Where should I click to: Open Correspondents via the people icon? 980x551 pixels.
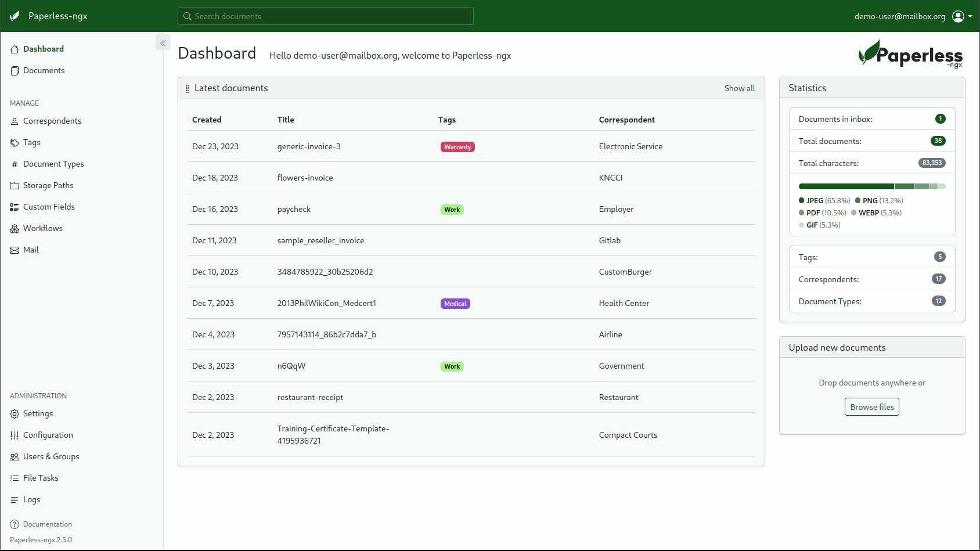(x=14, y=121)
